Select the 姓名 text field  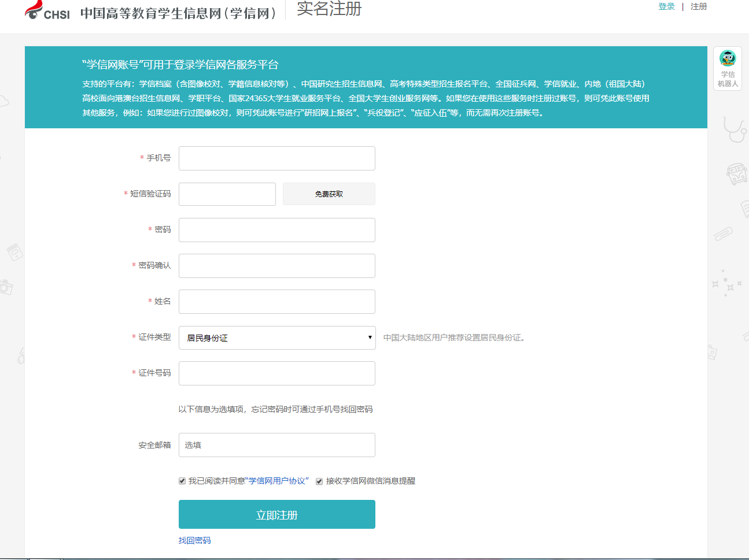pos(277,302)
